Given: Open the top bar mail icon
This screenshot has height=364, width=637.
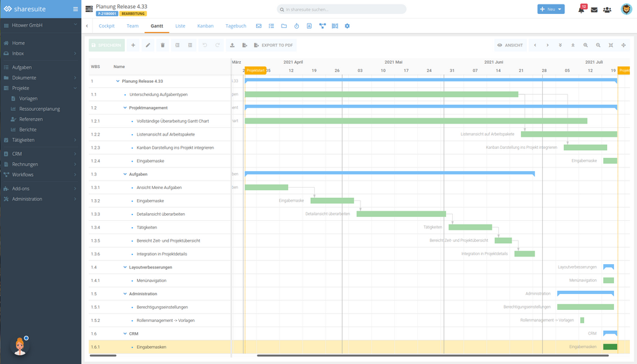Looking at the screenshot, I should coord(594,10).
